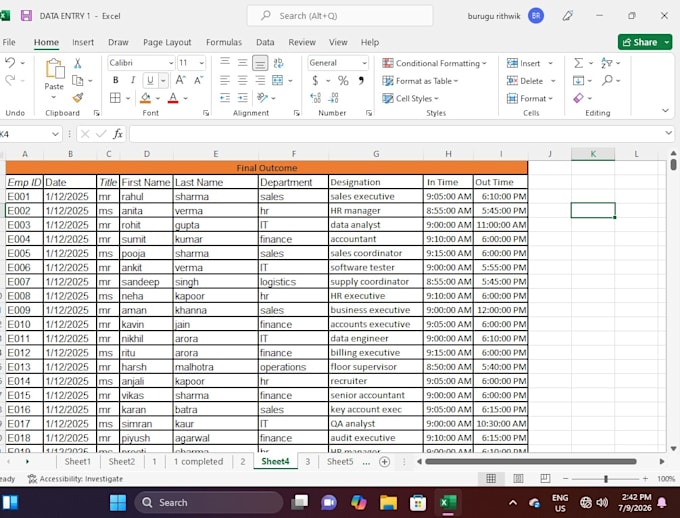680x518 pixels.
Task: Expand Cell Styles menu
Action: tap(411, 98)
